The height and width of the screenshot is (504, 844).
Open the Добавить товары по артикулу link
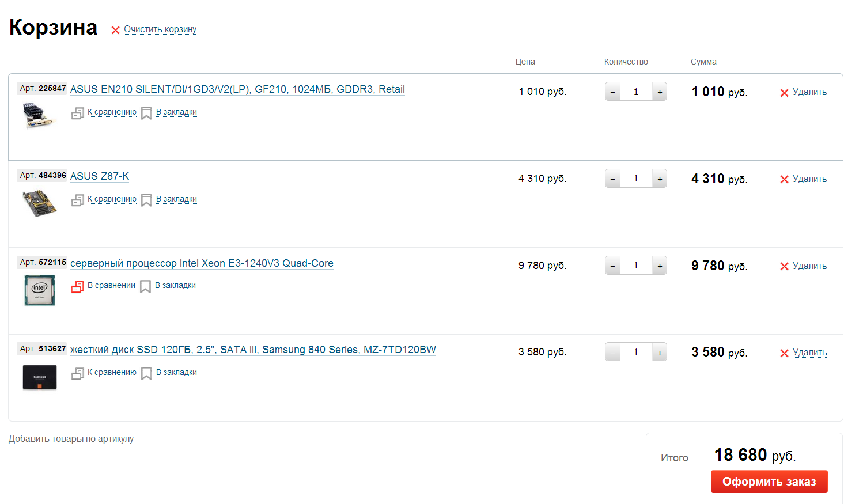point(71,439)
